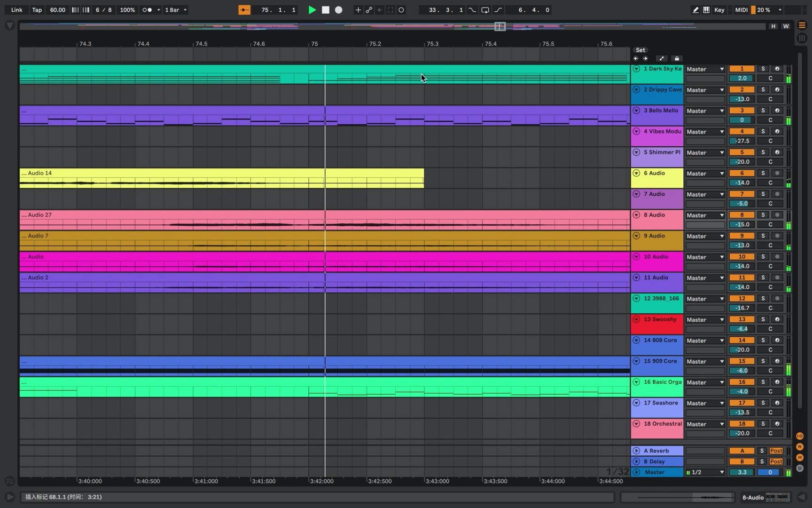Switch on MIDI map mode
This screenshot has height=508, width=812.
[741, 10]
